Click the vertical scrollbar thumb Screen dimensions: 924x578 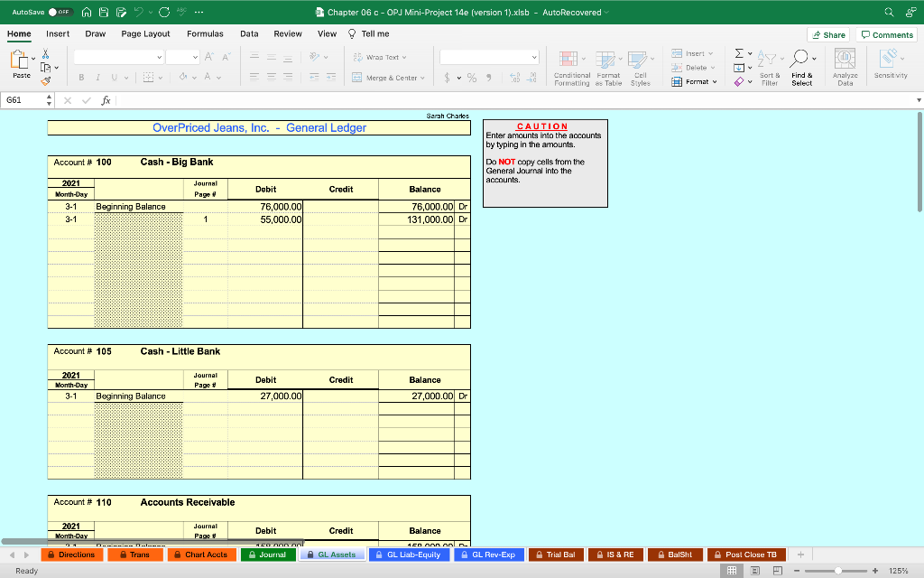[919, 162]
